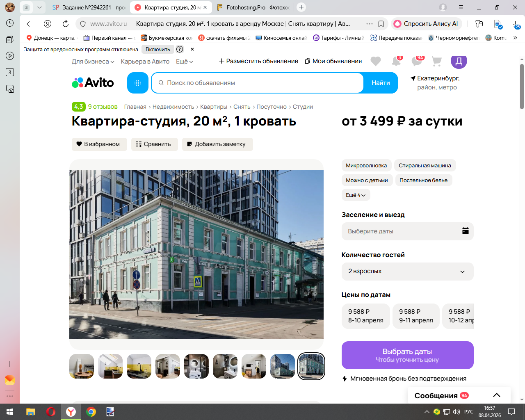The width and height of the screenshot is (525, 420).
Task: Open Avito messages chat bubble icon
Action: click(417, 61)
